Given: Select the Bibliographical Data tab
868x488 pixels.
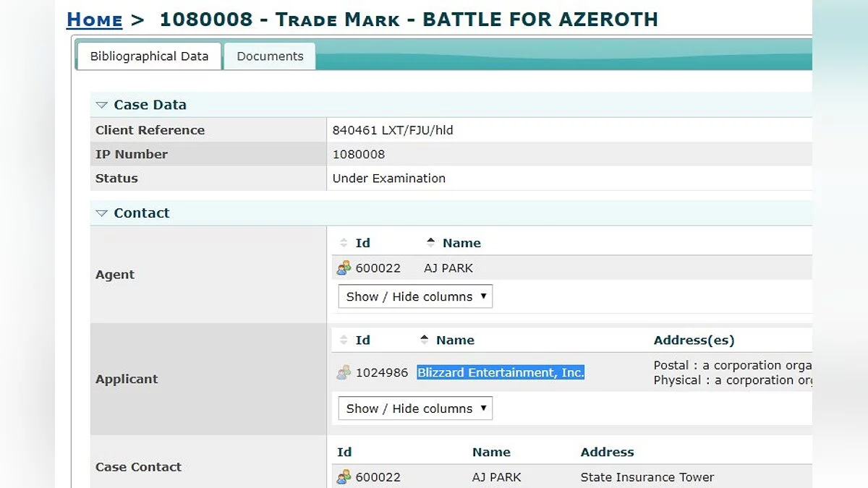Looking at the screenshot, I should (149, 56).
